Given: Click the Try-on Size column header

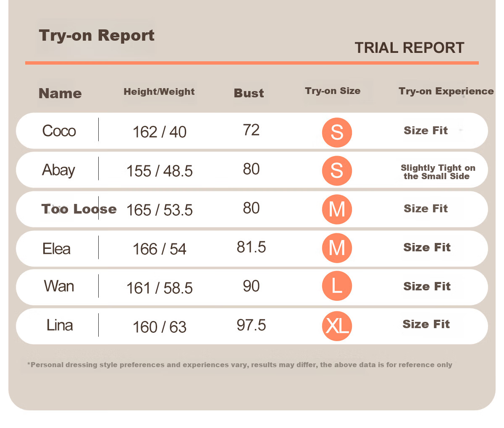Looking at the screenshot, I should tap(333, 91).
